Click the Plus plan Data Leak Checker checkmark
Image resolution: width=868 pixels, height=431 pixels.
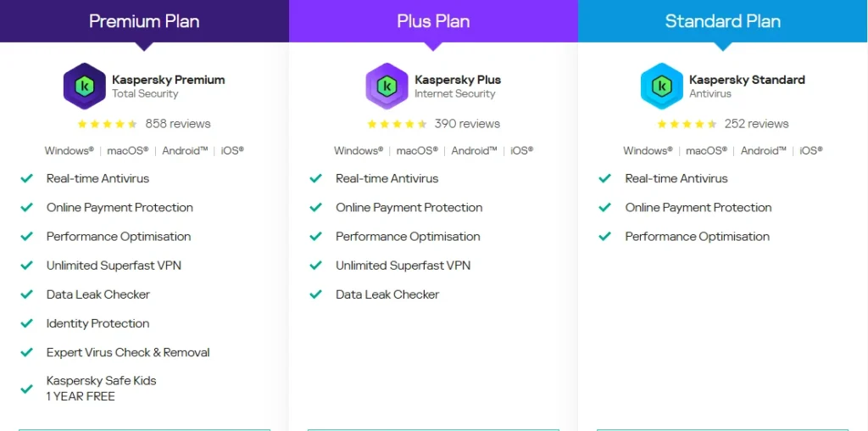pyautogui.click(x=316, y=294)
